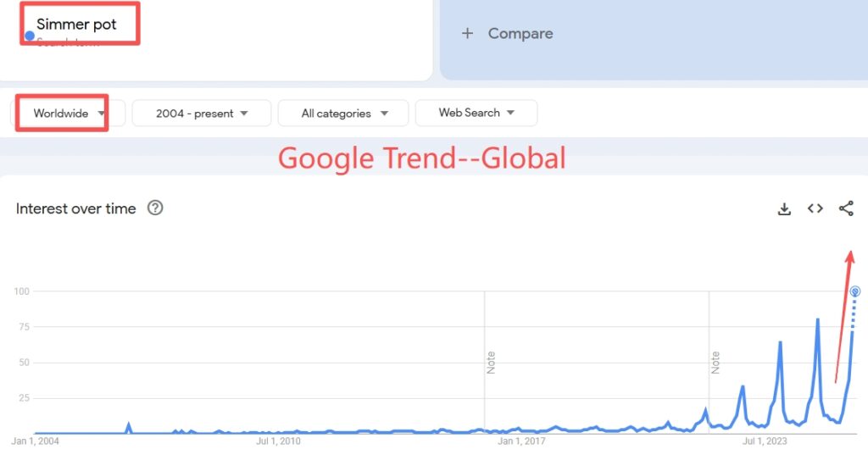Click the Compare button
868x449 pixels.
tap(520, 34)
